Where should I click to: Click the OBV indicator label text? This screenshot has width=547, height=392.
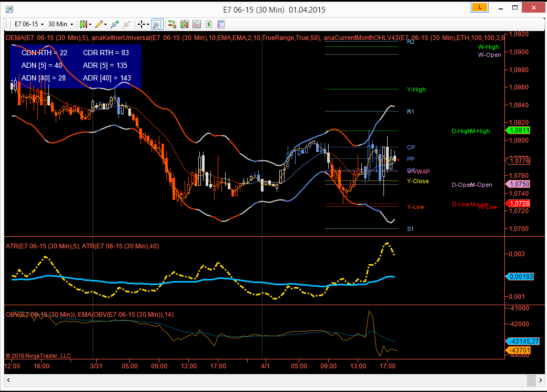click(89, 315)
